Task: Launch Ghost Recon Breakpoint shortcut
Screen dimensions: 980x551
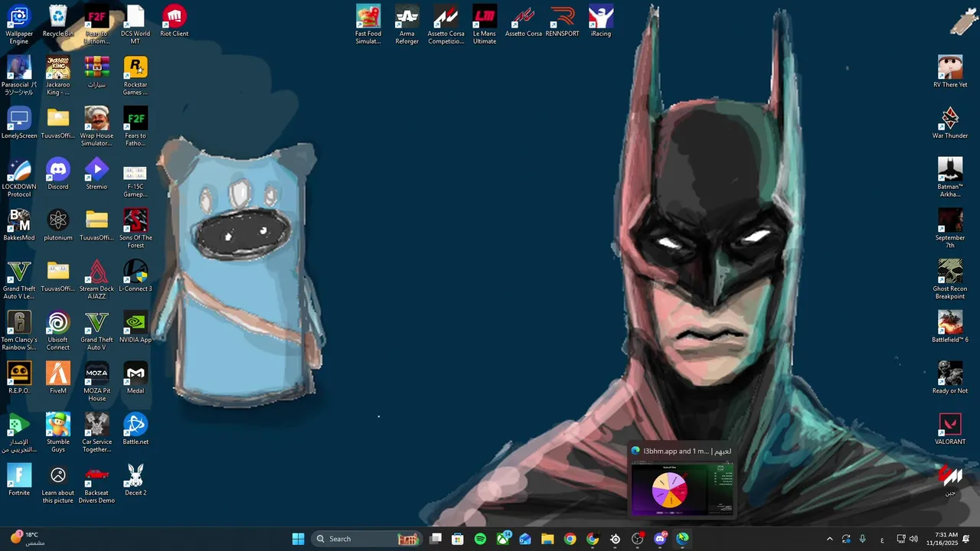Action: [950, 280]
